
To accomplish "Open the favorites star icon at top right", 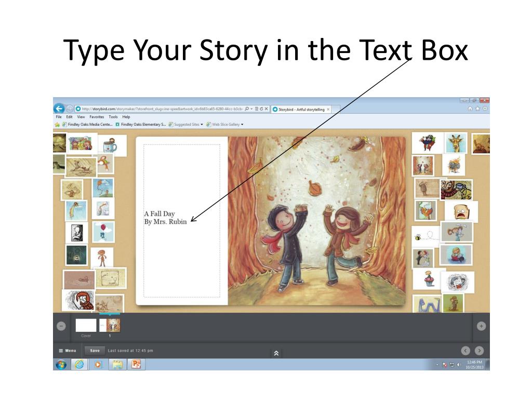I will point(477,109).
